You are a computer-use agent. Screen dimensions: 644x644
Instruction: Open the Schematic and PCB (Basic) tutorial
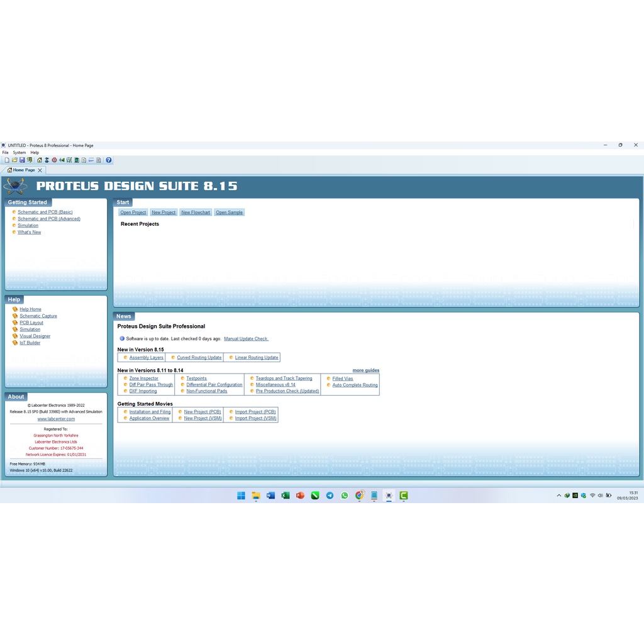45,213
